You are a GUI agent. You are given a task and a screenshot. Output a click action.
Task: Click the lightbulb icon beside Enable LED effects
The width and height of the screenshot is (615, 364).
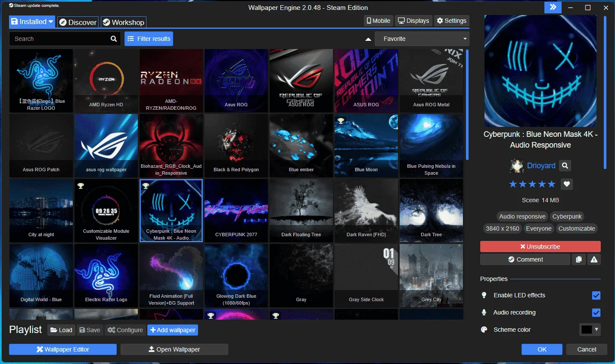pos(484,295)
